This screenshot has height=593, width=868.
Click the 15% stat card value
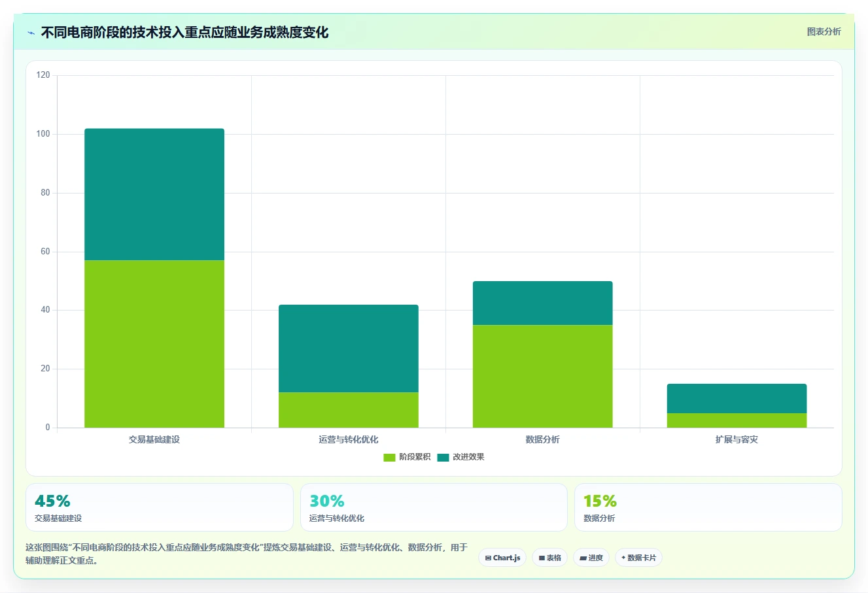point(600,501)
